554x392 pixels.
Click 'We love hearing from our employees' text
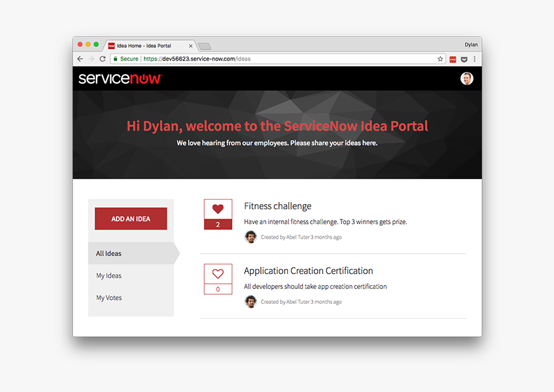click(x=277, y=143)
